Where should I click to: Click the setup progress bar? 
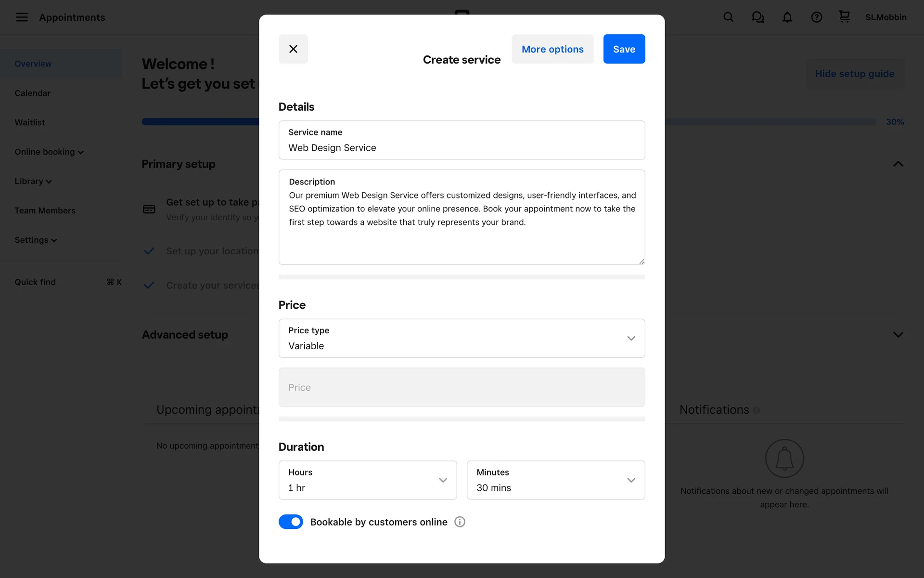(200, 122)
